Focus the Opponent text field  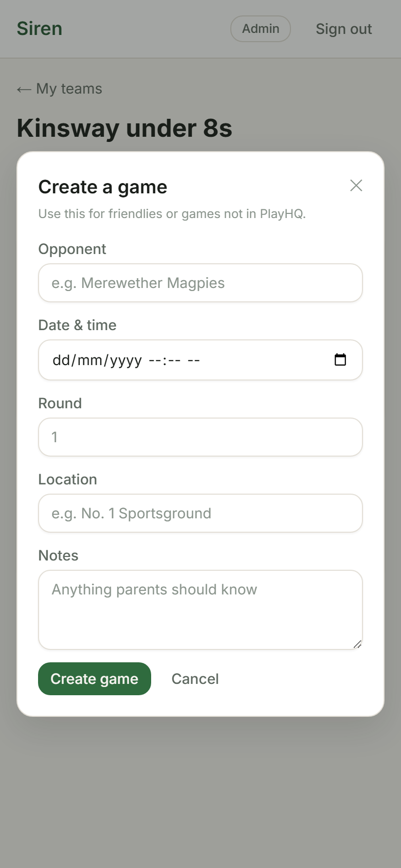[x=200, y=283]
